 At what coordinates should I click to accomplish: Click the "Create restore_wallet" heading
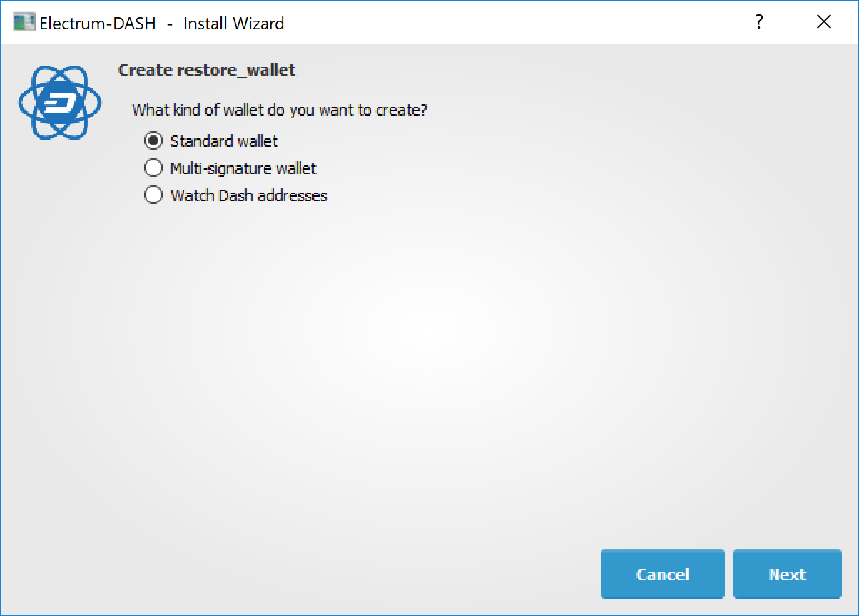(207, 70)
